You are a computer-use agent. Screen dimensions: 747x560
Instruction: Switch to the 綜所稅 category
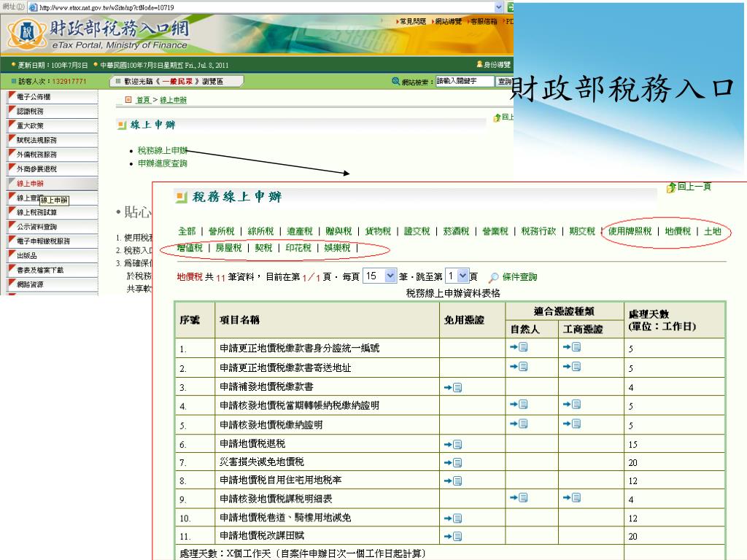coord(260,231)
